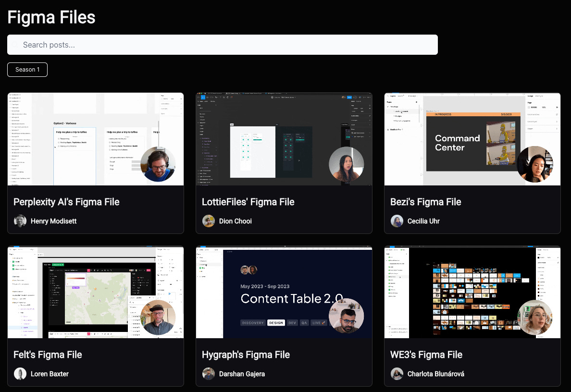Viewport: 571px width, 392px height.
Task: Click the Bezi Command Center thumbnail
Action: [x=472, y=138]
